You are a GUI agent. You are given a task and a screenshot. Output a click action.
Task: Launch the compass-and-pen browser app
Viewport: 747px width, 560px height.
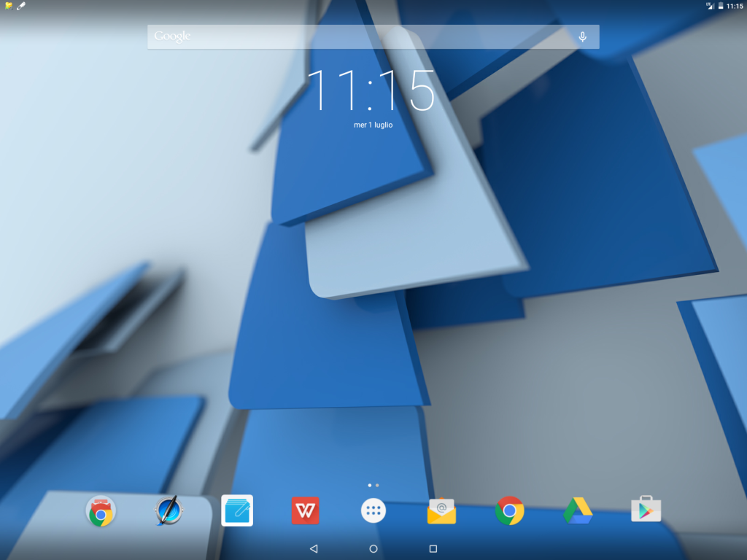tap(169, 510)
